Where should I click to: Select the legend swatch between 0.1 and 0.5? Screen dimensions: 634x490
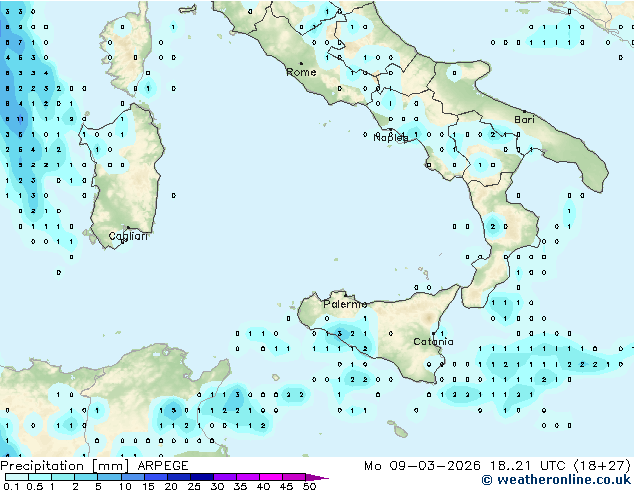(17, 477)
